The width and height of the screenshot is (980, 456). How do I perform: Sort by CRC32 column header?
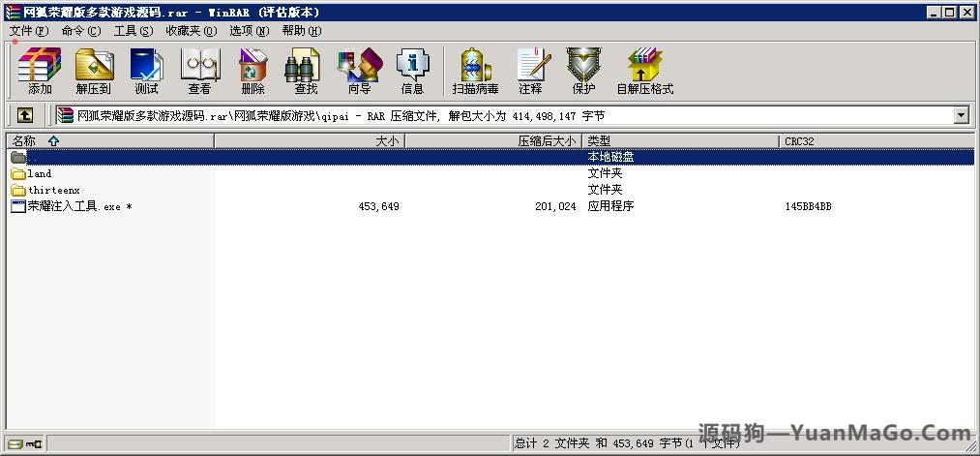click(876, 141)
